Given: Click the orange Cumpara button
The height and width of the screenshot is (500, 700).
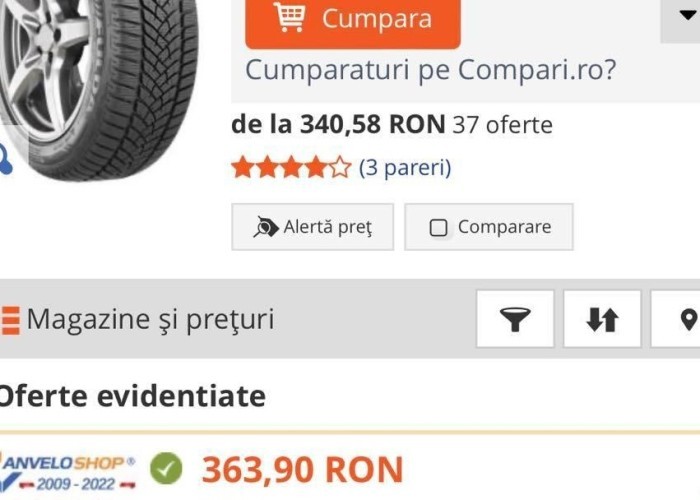Looking at the screenshot, I should (353, 22).
